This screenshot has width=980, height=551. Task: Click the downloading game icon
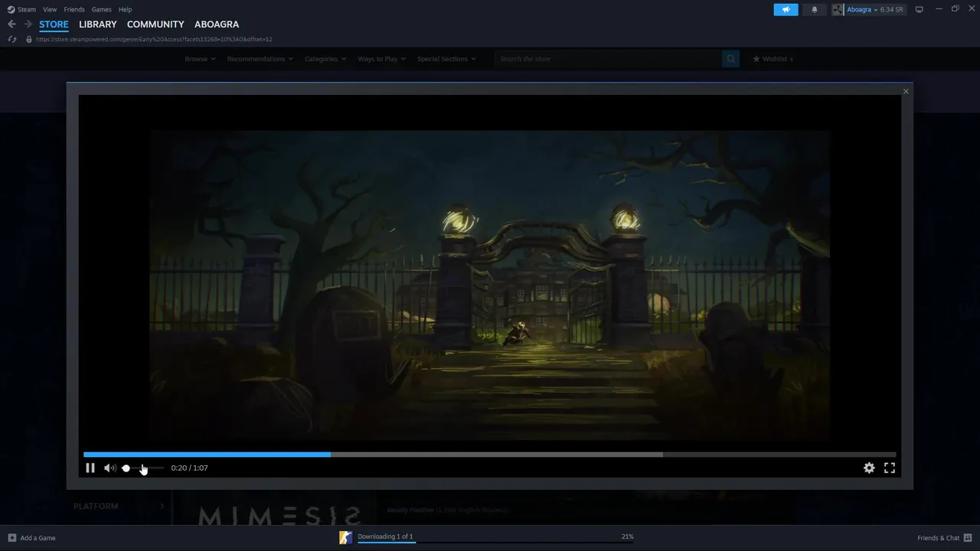[345, 538]
